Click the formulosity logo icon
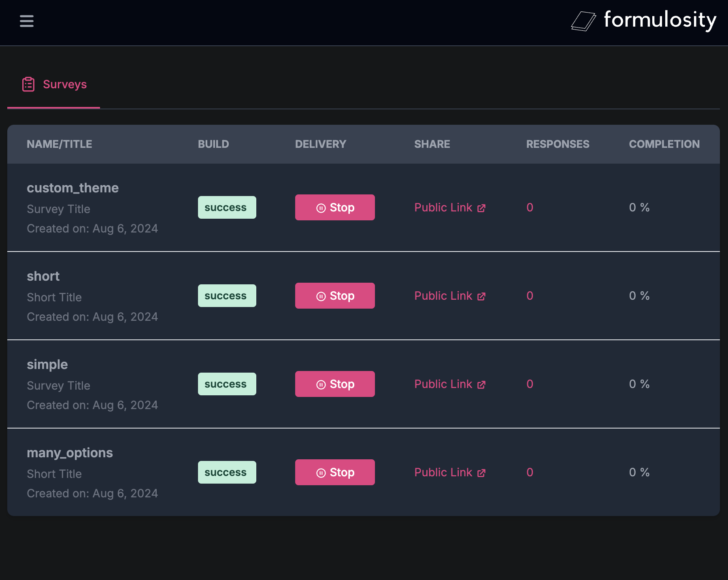The height and width of the screenshot is (580, 728). pyautogui.click(x=583, y=21)
